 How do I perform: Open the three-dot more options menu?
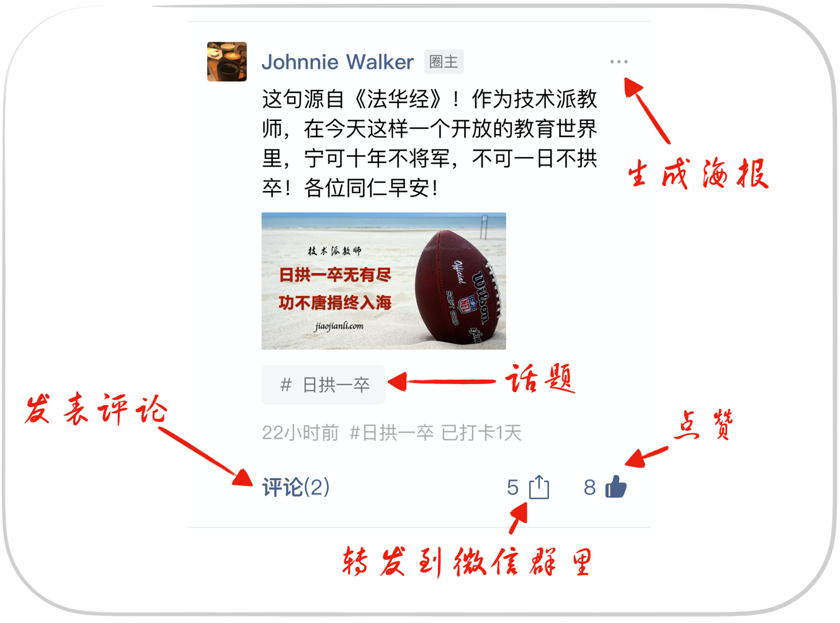(x=619, y=61)
